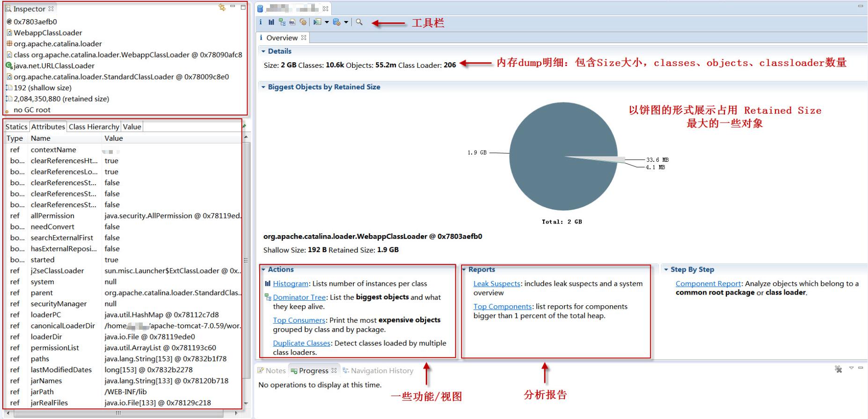Switch to the Class Hierarchy tab
868x419 pixels.
point(94,127)
